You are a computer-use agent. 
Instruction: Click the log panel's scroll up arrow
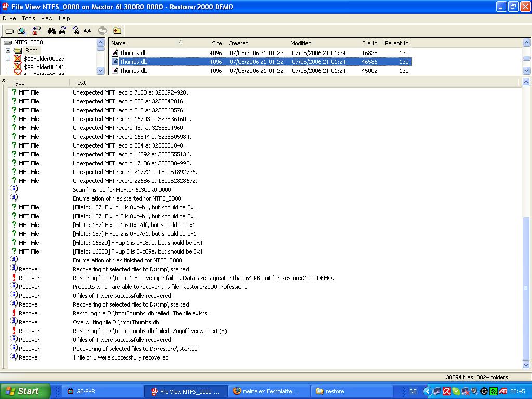(x=526, y=82)
